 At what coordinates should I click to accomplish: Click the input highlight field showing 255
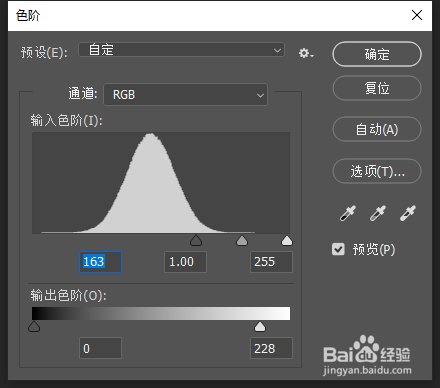(271, 262)
